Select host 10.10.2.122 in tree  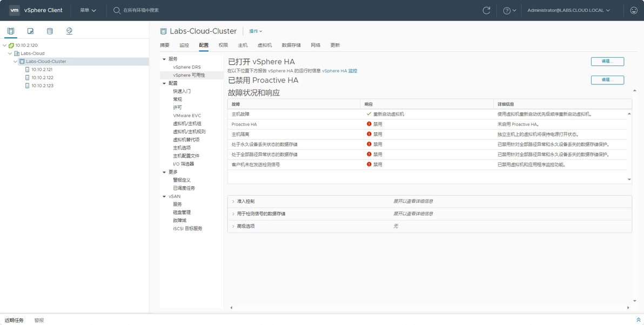(x=42, y=78)
